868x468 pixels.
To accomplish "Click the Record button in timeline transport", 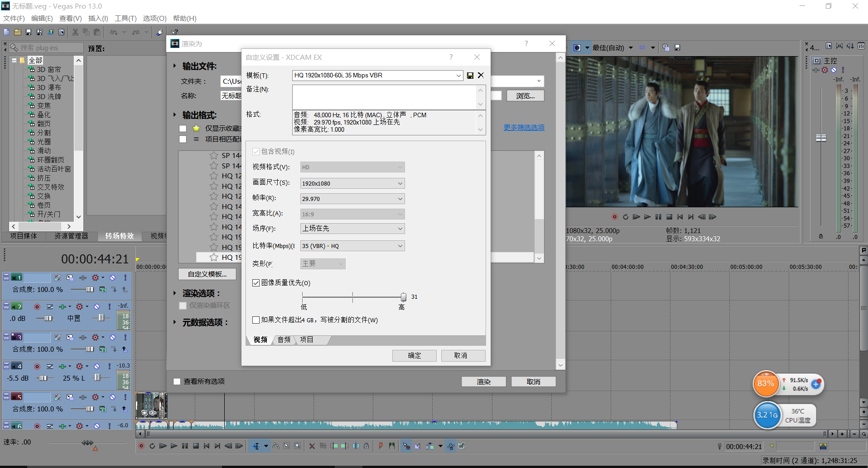I will (x=141, y=446).
